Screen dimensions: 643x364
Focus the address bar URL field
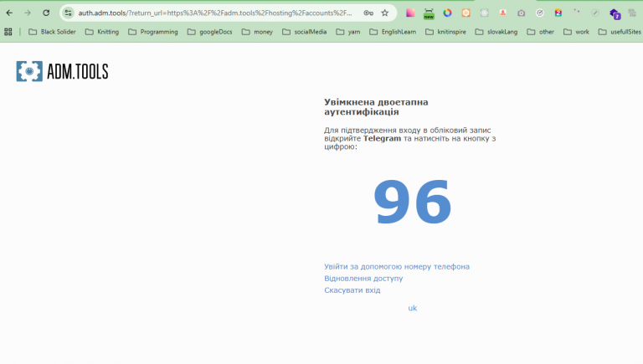pos(215,13)
